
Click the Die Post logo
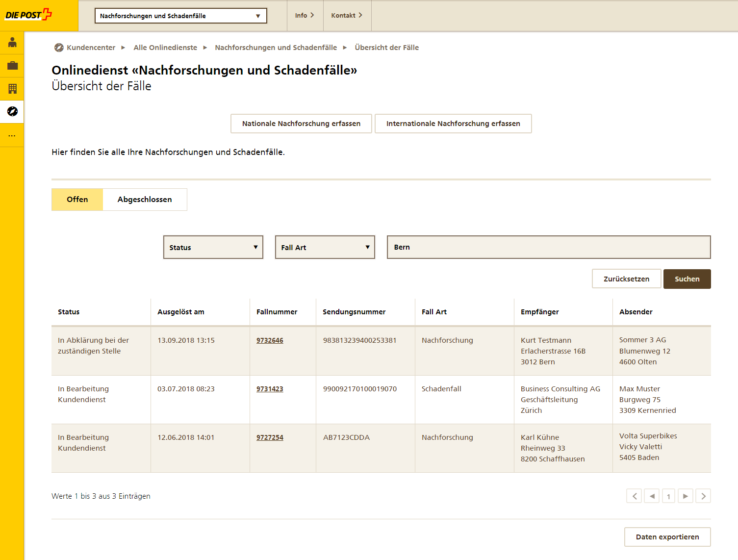point(28,15)
